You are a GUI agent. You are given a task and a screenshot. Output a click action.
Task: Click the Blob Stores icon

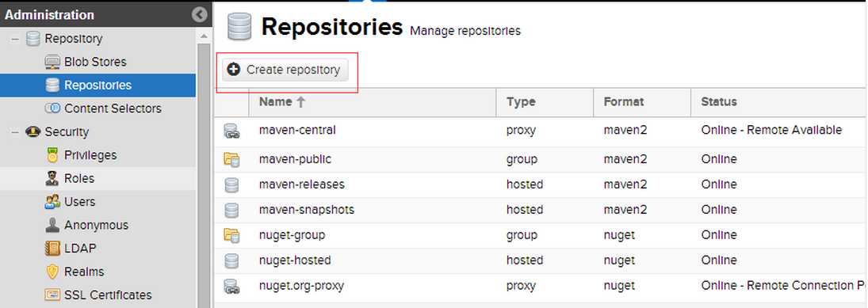[52, 62]
